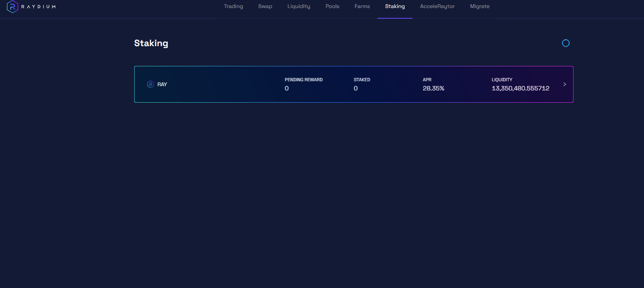
Task: Click the LIQUIDITY column label
Action: tap(502, 80)
